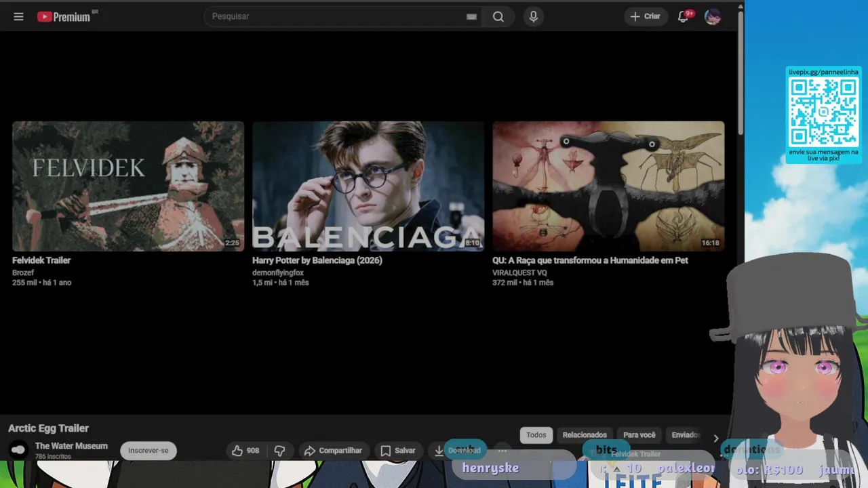This screenshot has width=868, height=488.
Task: Open The Water Museum channel avatar
Action: tap(18, 449)
